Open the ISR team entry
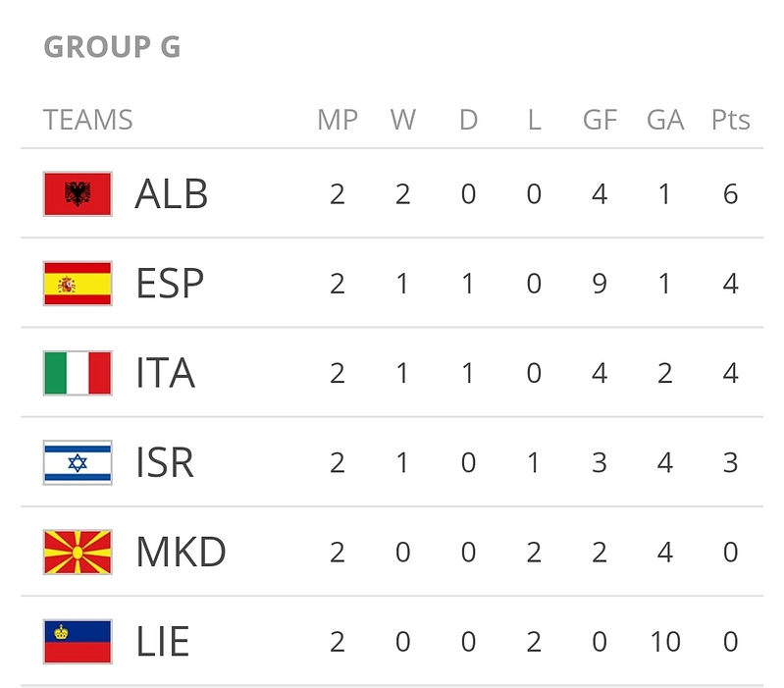The width and height of the screenshot is (784, 688). point(165,462)
